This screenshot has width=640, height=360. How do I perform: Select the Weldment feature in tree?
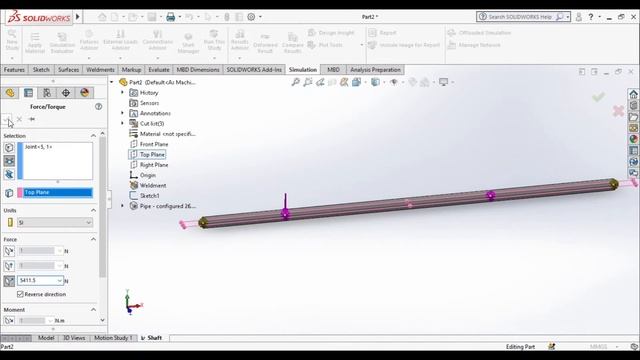point(148,185)
